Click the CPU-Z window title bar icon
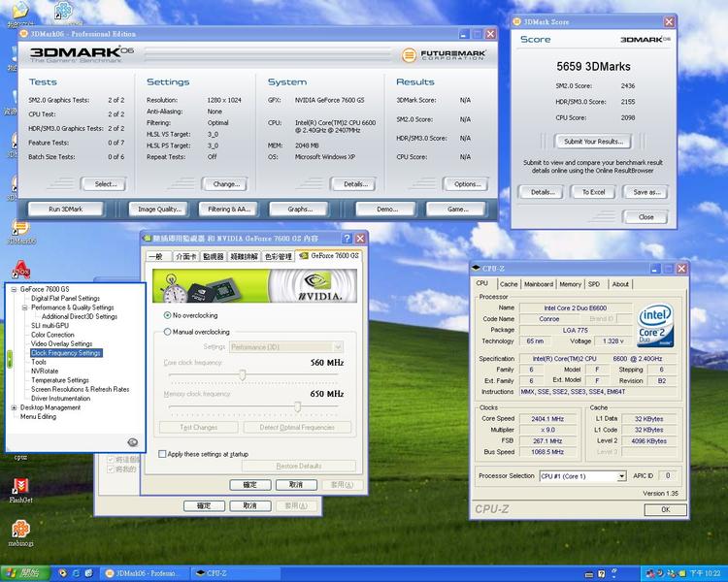The height and width of the screenshot is (582, 728). coord(476,269)
